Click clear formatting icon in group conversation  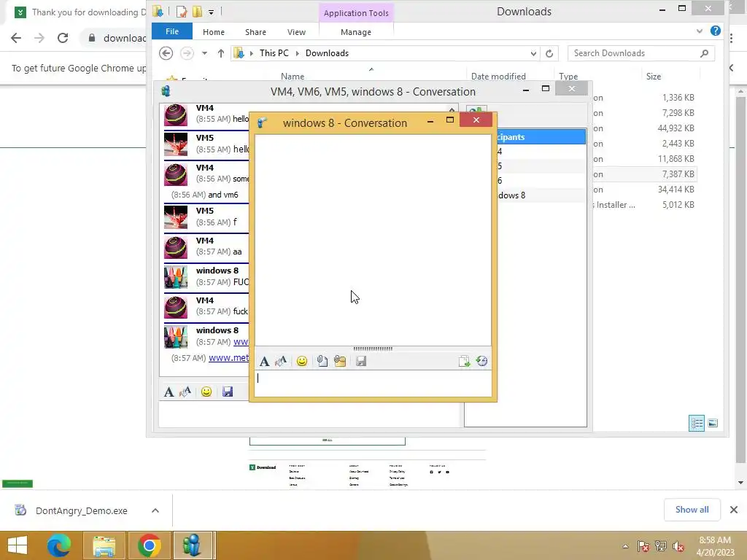185,392
